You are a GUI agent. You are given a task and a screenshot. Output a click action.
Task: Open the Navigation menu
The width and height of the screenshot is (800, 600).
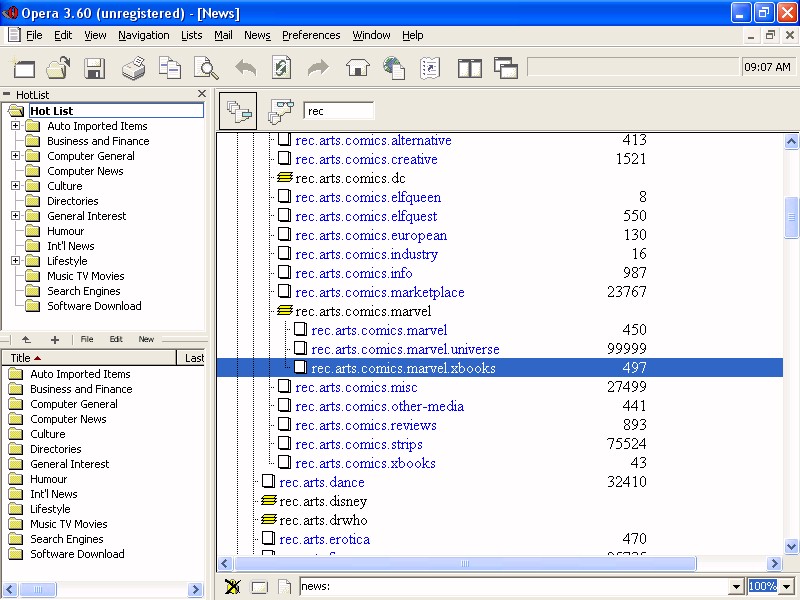(x=144, y=35)
